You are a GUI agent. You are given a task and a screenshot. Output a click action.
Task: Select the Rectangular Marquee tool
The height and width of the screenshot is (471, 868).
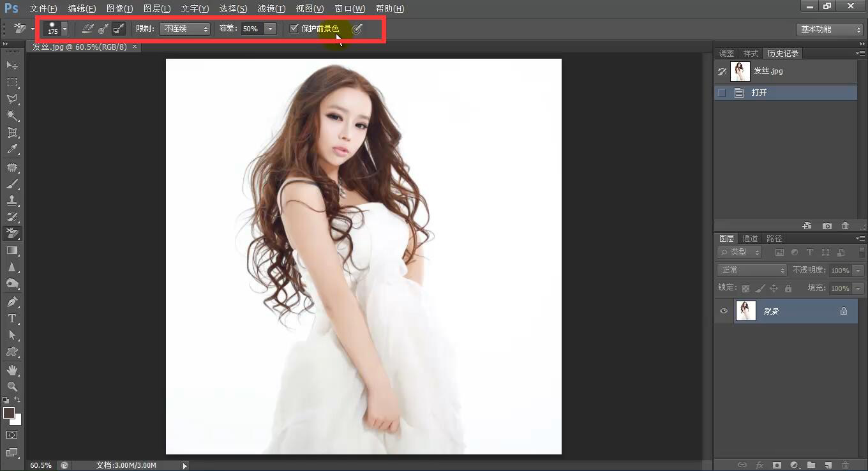click(x=12, y=82)
